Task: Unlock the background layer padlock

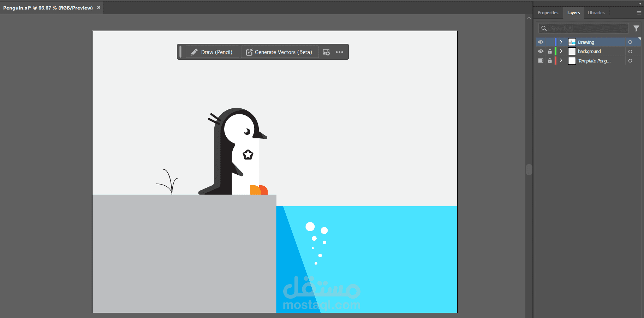Action: (549, 51)
